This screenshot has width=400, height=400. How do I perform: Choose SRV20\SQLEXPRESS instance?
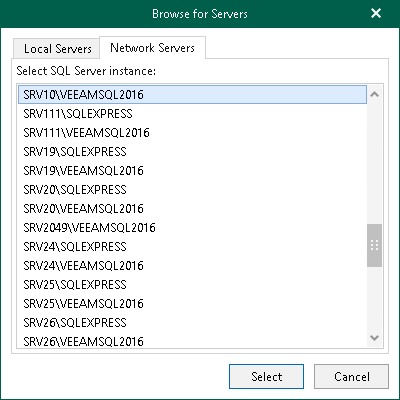point(192,190)
